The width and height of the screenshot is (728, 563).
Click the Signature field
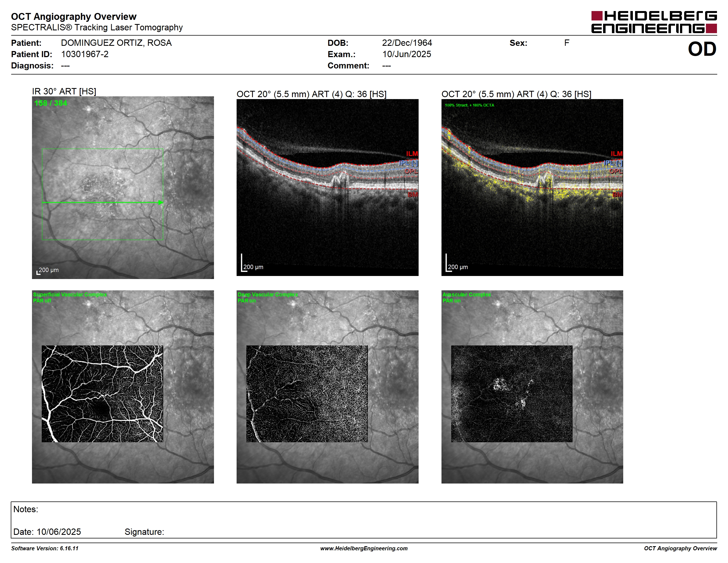coord(144,532)
